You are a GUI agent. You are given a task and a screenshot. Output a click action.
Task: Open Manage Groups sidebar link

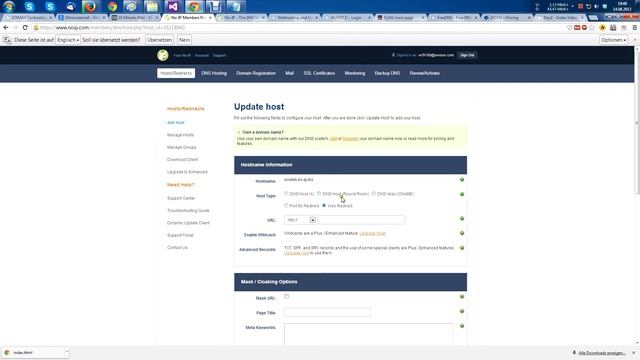tap(182, 147)
